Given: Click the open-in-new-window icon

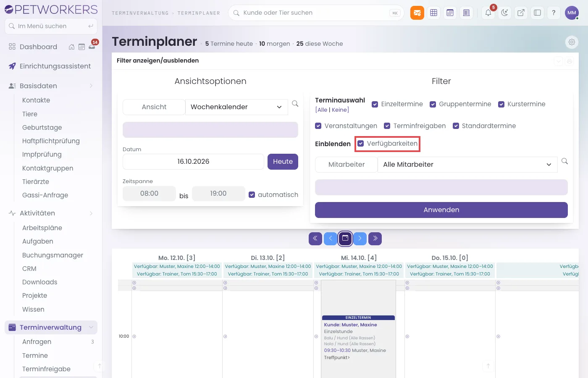Looking at the screenshot, I should (x=521, y=13).
